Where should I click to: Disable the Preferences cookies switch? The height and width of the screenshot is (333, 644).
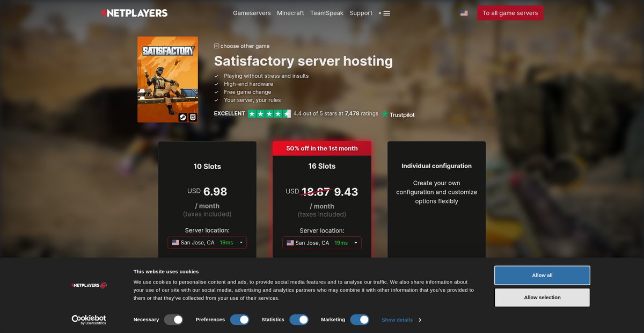click(240, 320)
